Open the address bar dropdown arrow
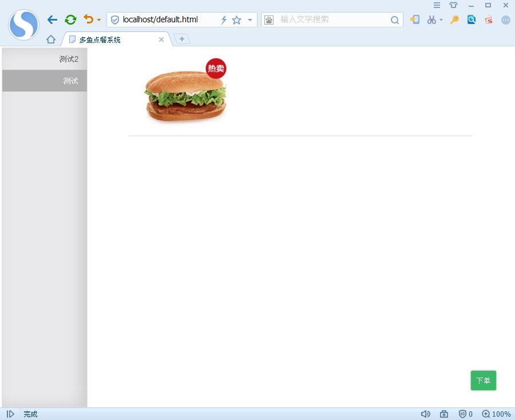The width and height of the screenshot is (515, 420). (x=250, y=20)
